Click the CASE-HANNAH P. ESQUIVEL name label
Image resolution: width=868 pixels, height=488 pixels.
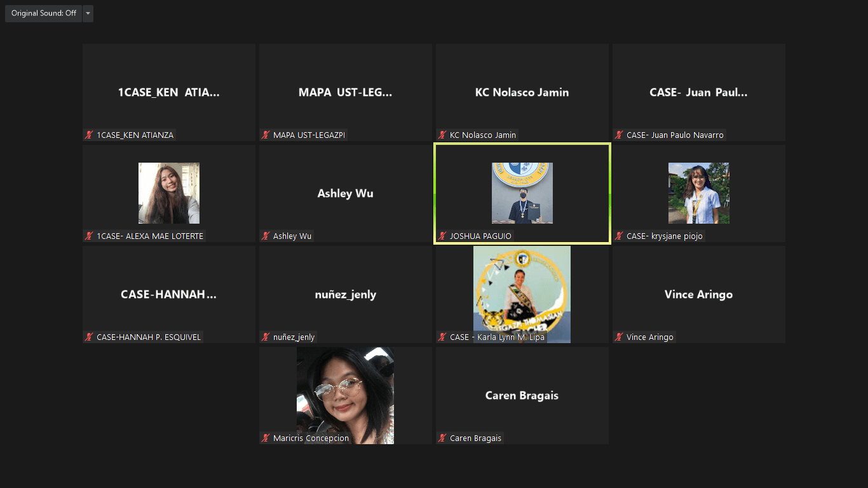pos(148,337)
